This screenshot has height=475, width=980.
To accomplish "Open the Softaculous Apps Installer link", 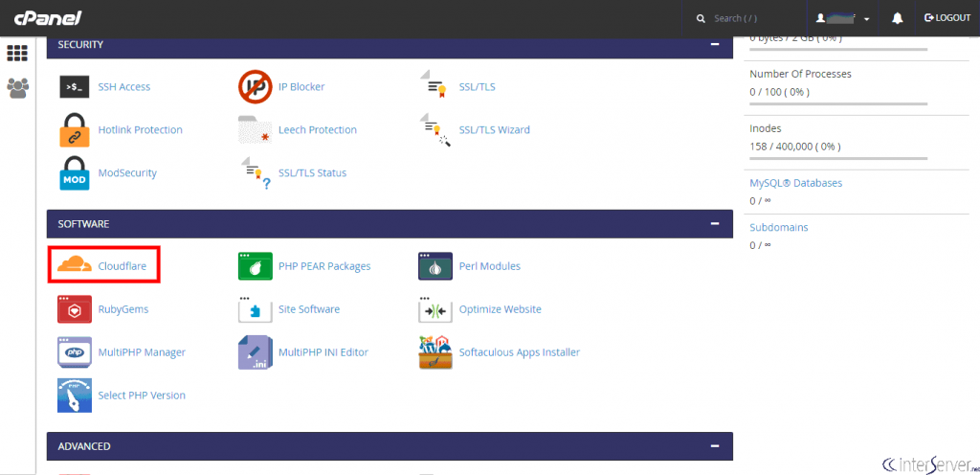I will 520,352.
